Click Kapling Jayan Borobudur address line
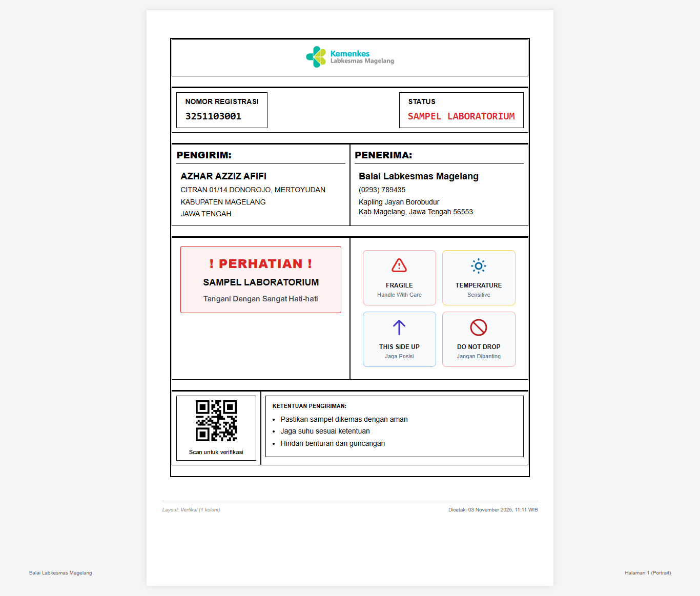 (399, 202)
